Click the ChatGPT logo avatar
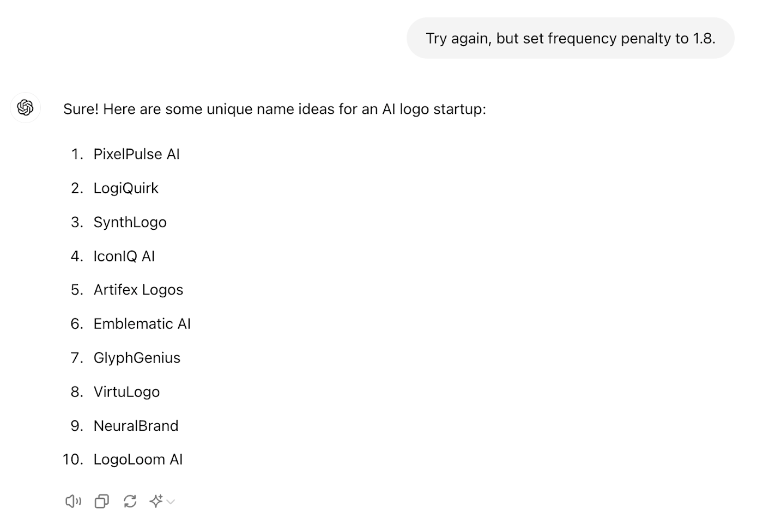763x532 pixels. 25,108
